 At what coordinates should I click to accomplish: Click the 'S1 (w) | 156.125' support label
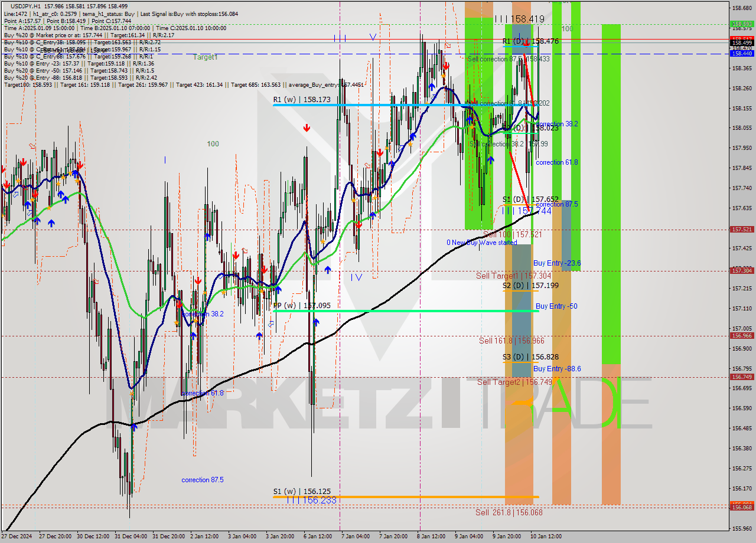point(302,491)
